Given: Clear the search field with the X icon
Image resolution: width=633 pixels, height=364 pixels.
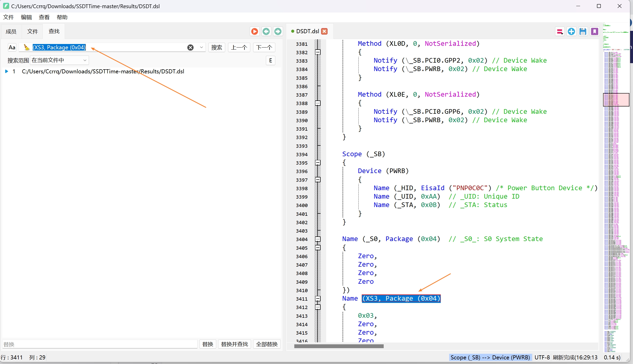Looking at the screenshot, I should point(190,48).
